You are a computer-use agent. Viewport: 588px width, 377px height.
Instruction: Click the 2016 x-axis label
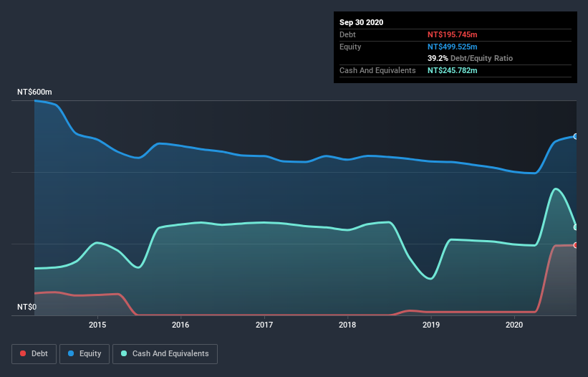point(180,325)
